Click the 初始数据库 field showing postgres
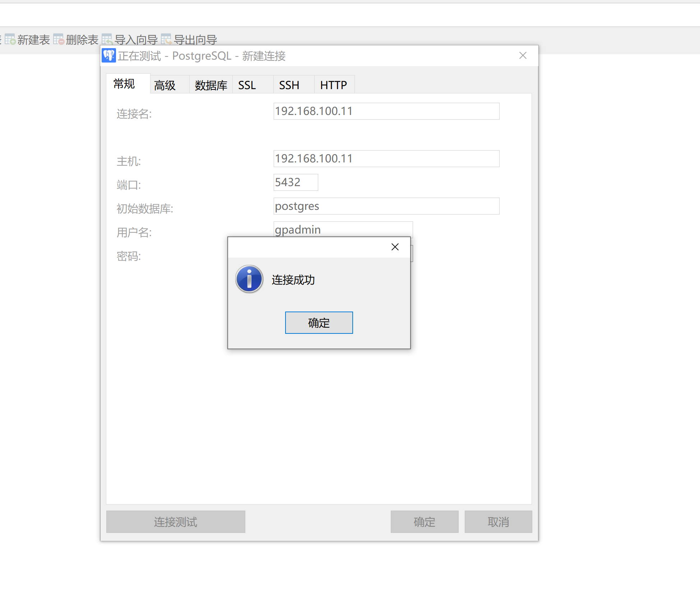 (x=386, y=206)
